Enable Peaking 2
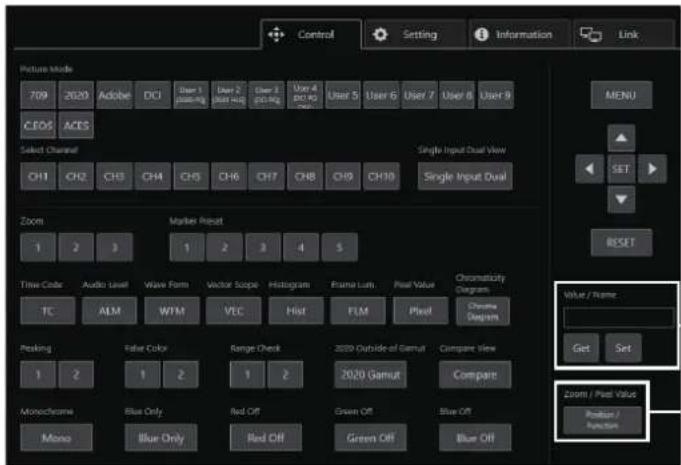The height and width of the screenshot is (465, 681). click(x=76, y=374)
